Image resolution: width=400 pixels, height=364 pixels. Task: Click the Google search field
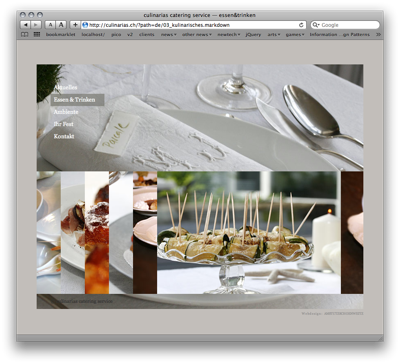[x=345, y=25]
